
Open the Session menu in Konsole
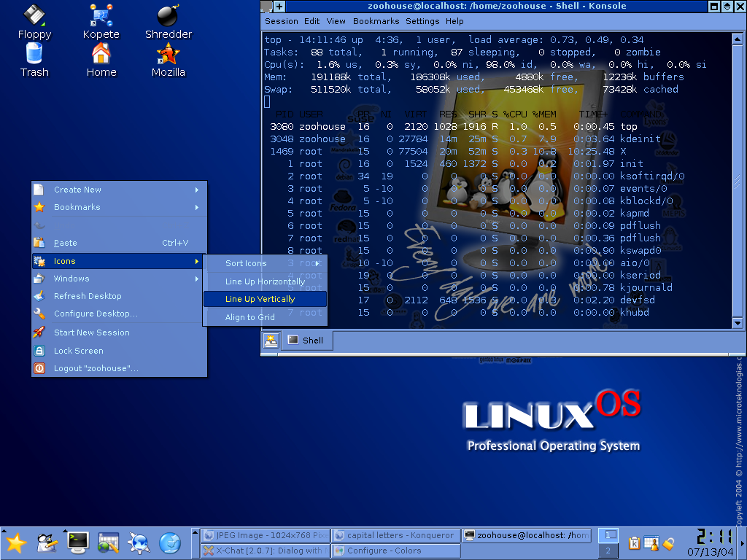coord(281,21)
